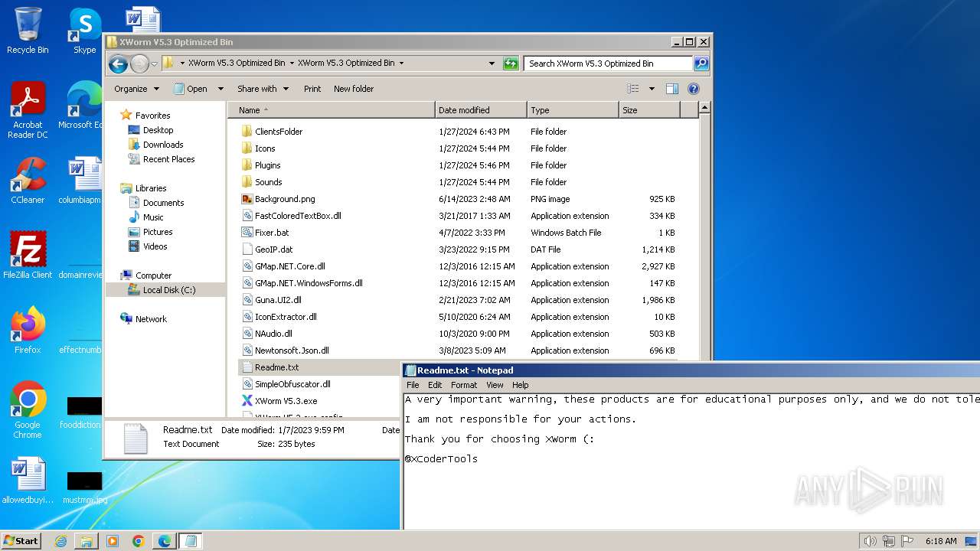Click the Back navigation arrow in Explorer

pos(118,64)
